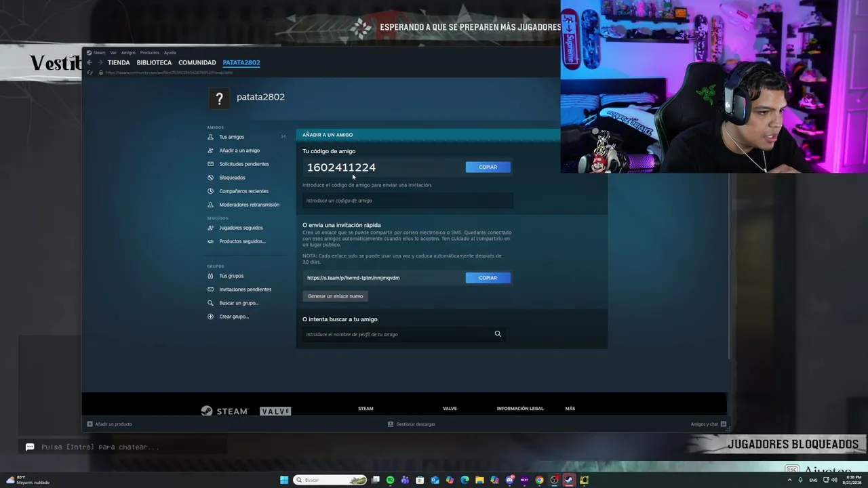
Task: Switch to the BIBLIOTECA tab
Action: click(x=154, y=62)
